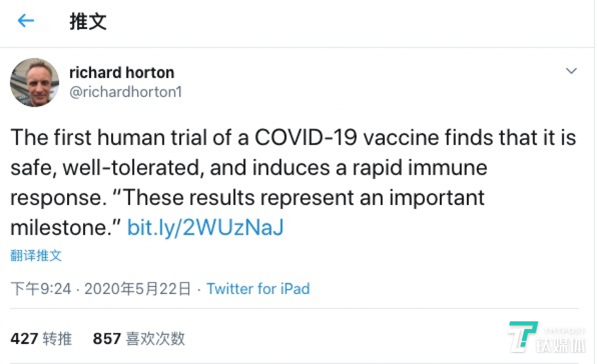Open richard horton's profile picture
Viewport: 597px width, 364px height.
click(35, 82)
